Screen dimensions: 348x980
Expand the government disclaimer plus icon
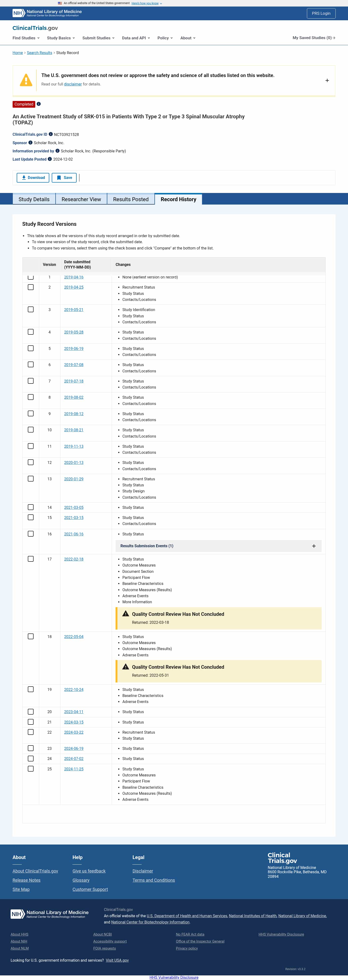[327, 80]
